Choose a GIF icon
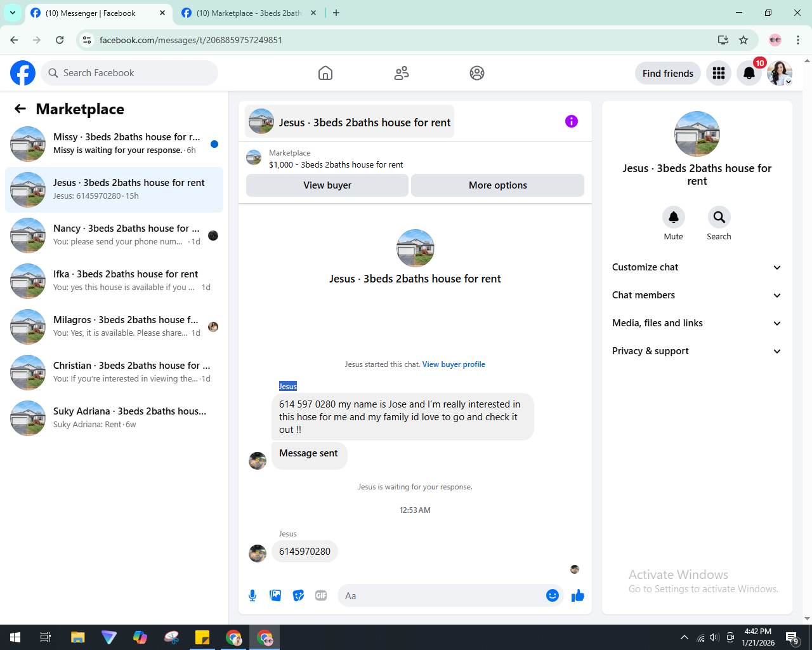The width and height of the screenshot is (812, 650). coord(321,595)
